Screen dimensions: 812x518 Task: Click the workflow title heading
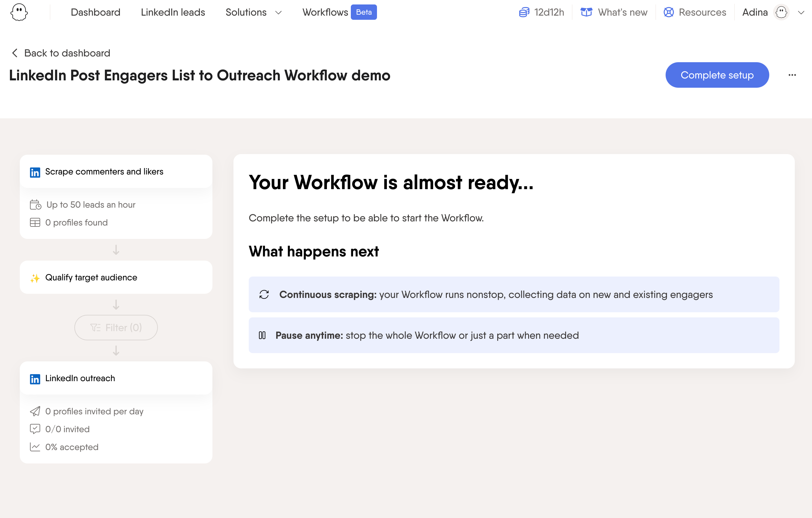pos(200,75)
